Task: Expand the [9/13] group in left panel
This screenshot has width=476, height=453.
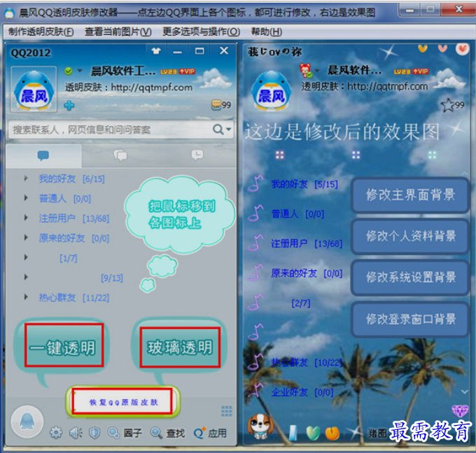Action: 26,277
